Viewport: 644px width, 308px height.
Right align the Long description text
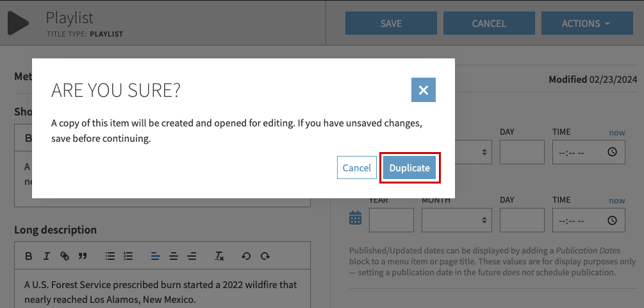pyautogui.click(x=191, y=256)
